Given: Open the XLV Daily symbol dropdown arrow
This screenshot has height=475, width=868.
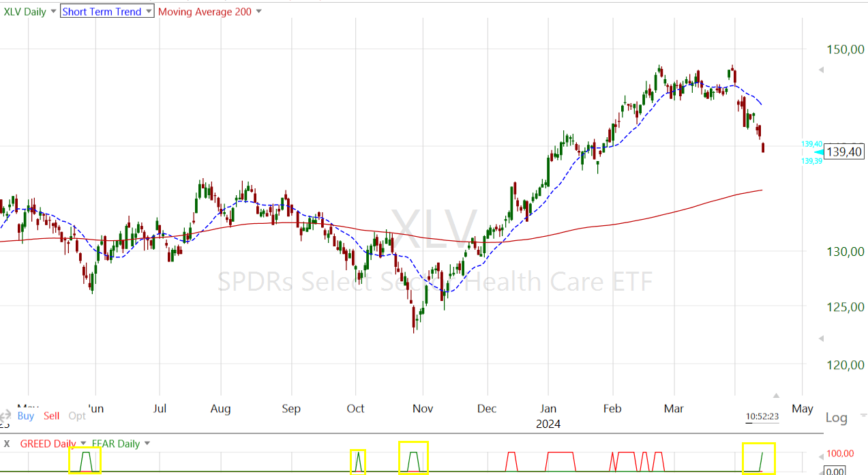Looking at the screenshot, I should [x=54, y=12].
